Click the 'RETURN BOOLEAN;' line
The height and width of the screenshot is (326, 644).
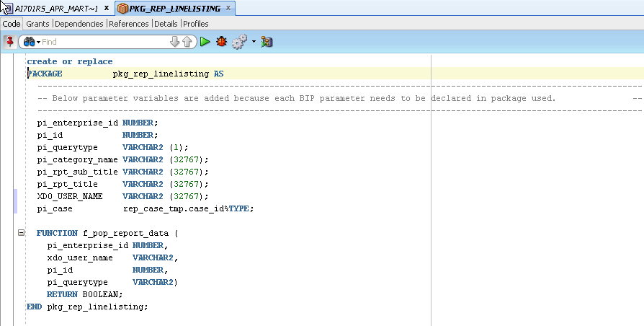click(84, 294)
